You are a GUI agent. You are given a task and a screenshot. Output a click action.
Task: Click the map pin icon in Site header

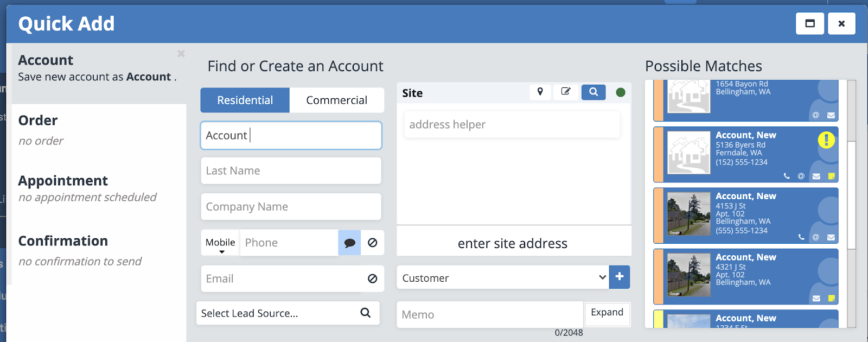[x=540, y=92]
